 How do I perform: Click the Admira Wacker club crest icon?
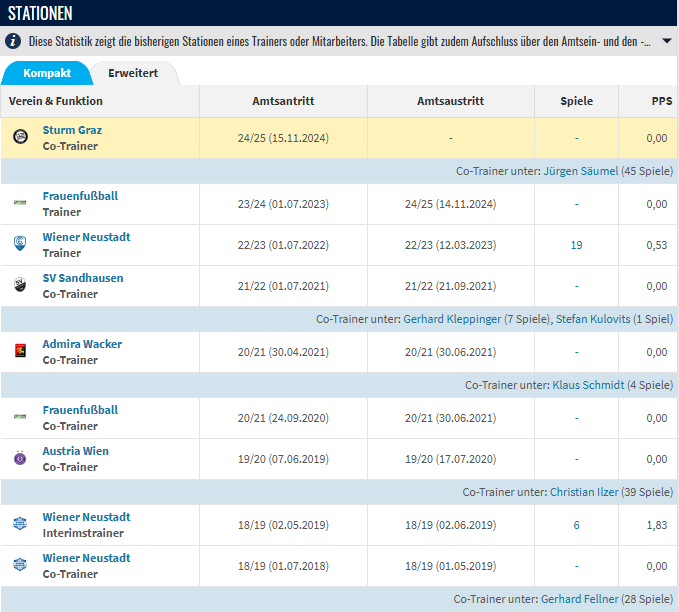click(x=20, y=352)
